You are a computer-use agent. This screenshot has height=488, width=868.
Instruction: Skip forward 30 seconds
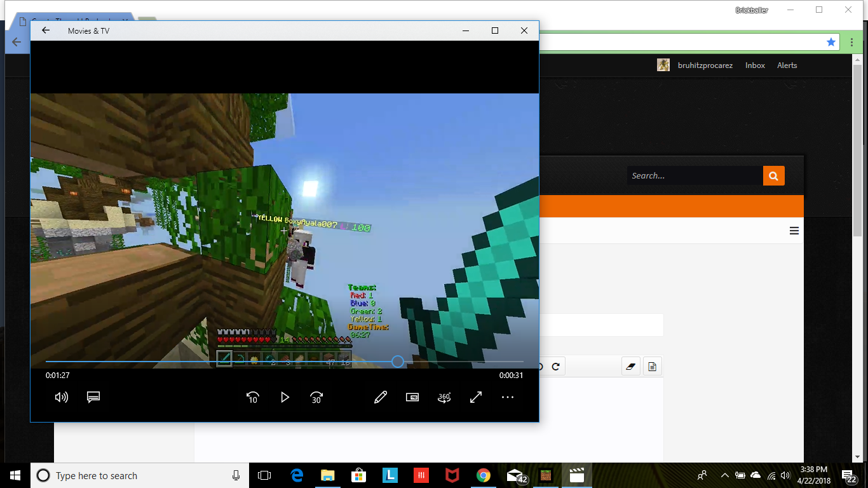pos(316,397)
